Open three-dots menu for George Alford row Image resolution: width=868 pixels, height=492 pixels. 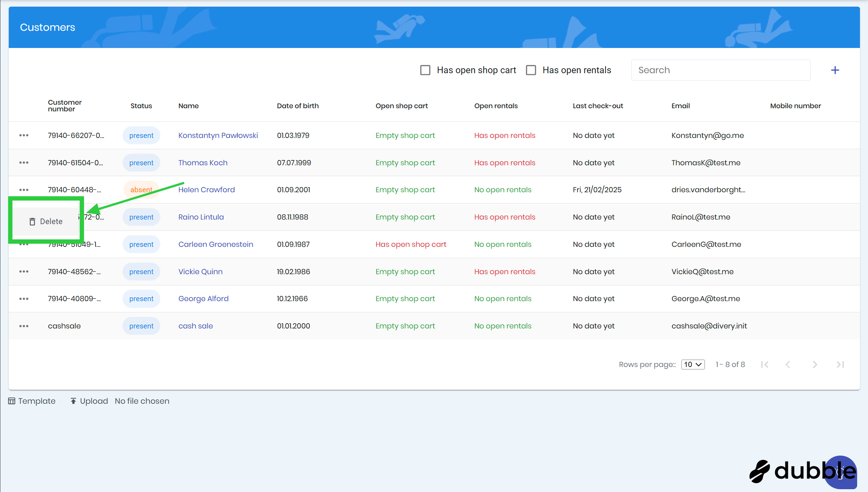coord(24,299)
